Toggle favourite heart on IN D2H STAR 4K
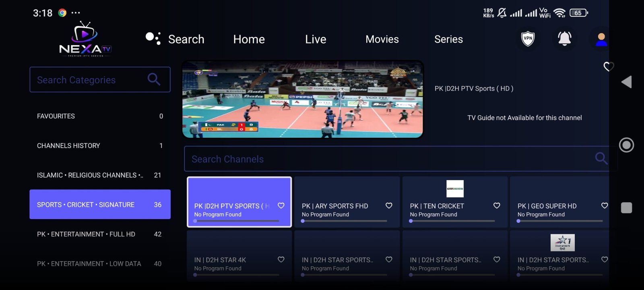 tap(281, 259)
